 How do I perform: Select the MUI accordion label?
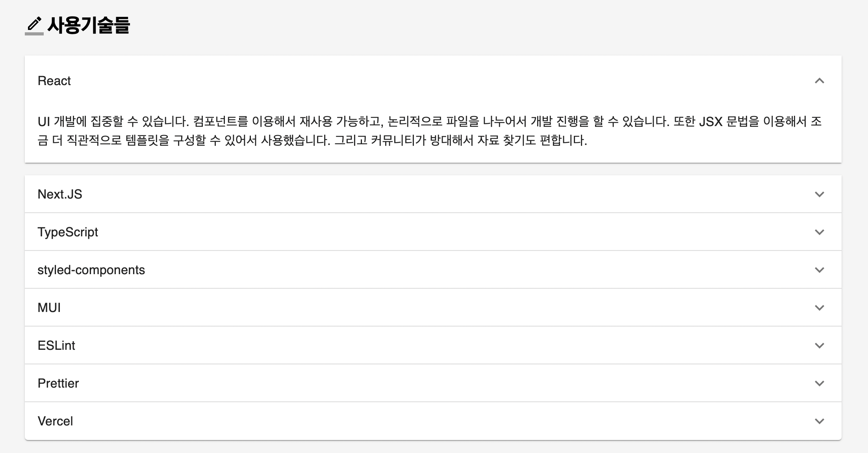click(x=49, y=308)
